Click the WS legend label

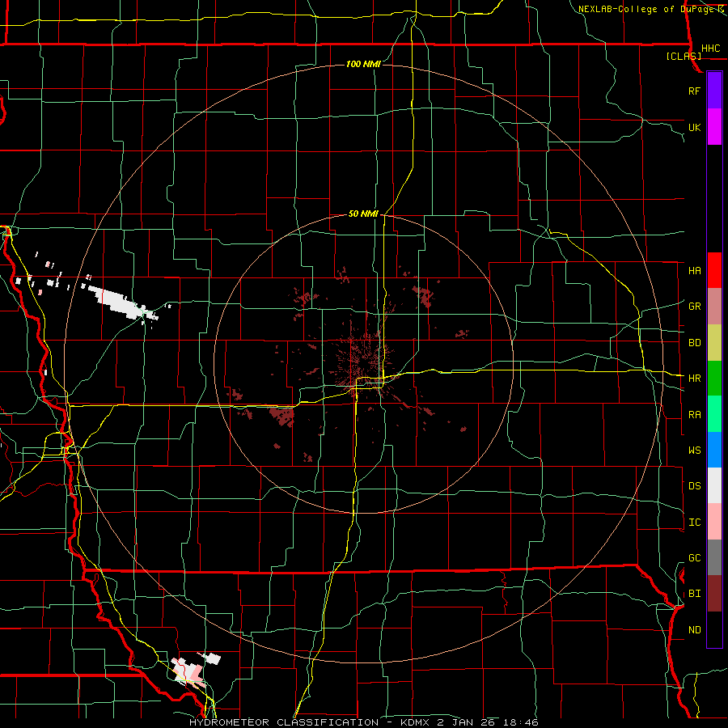click(695, 451)
